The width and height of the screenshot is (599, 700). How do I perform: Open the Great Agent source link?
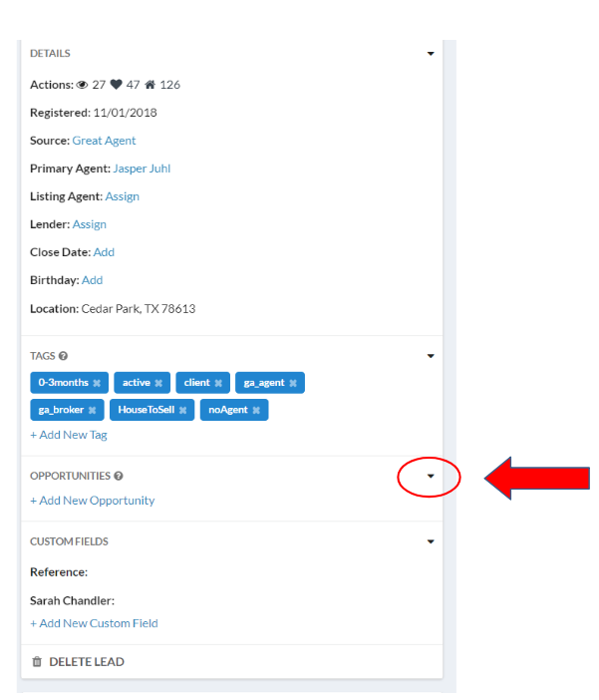coord(104,141)
